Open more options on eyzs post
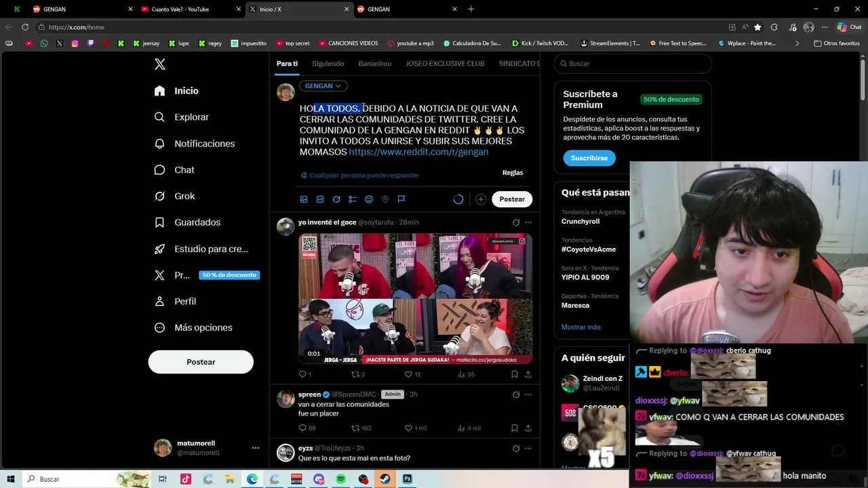This screenshot has width=868, height=488. [528, 448]
